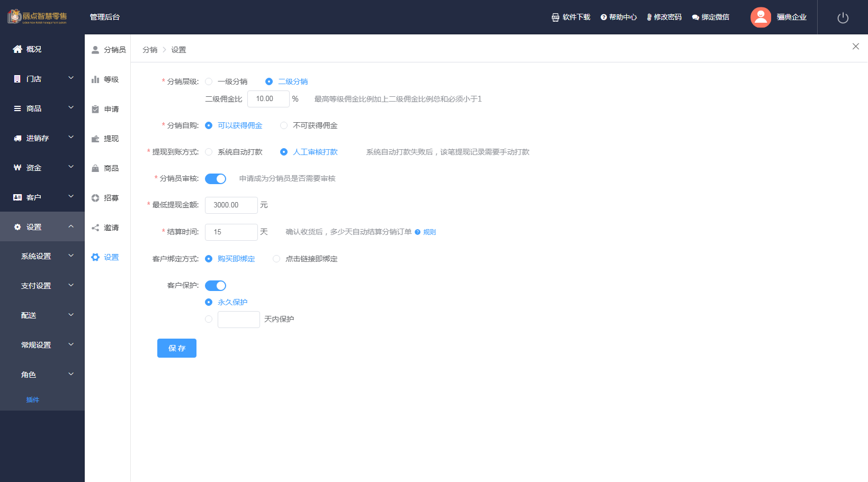Select 人工审核打款 payout method
The height and width of the screenshot is (482, 868).
284,152
